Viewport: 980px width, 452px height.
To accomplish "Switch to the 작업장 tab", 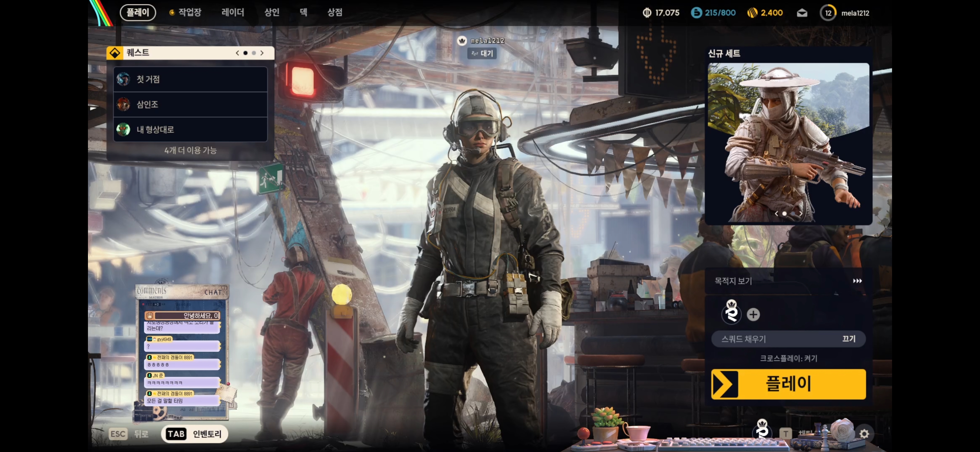I will click(x=189, y=13).
